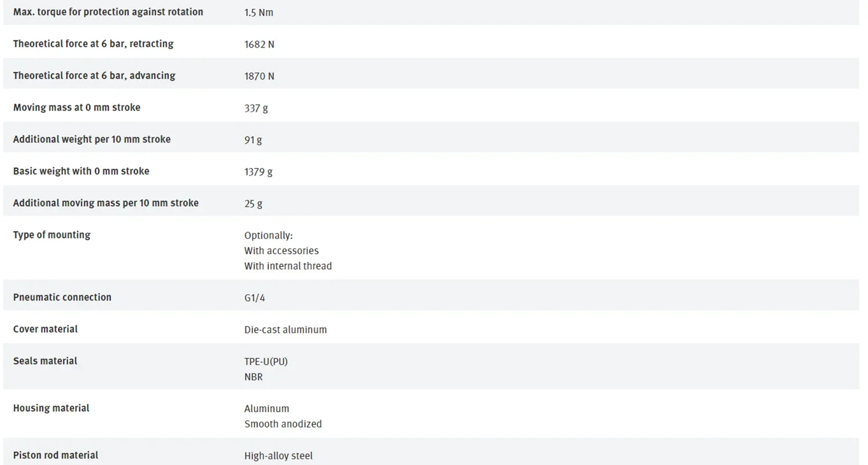Select the 91 g additional weight value
The height and width of the screenshot is (465, 868).
click(253, 140)
